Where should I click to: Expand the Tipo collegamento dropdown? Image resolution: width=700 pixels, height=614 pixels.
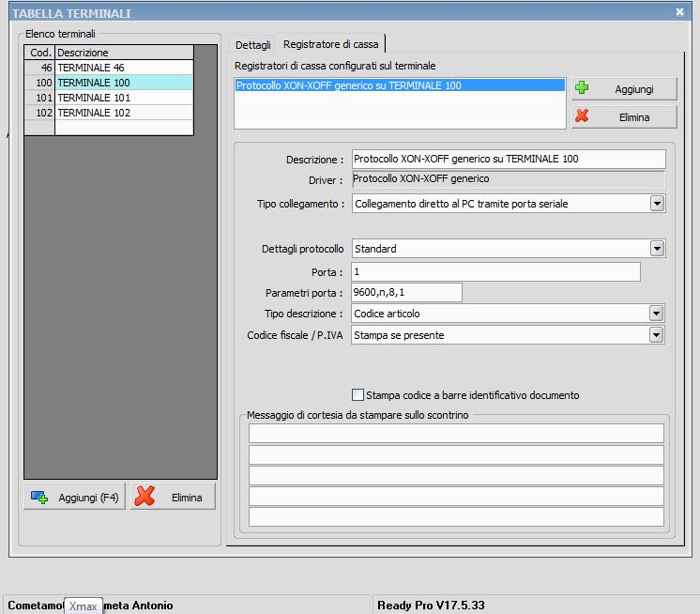[657, 204]
